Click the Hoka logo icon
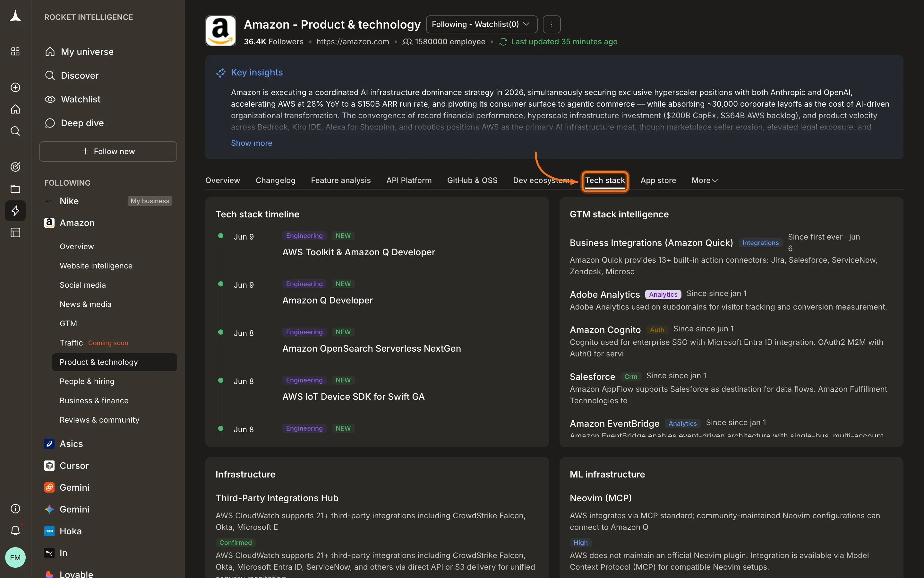The image size is (924, 578). [49, 531]
